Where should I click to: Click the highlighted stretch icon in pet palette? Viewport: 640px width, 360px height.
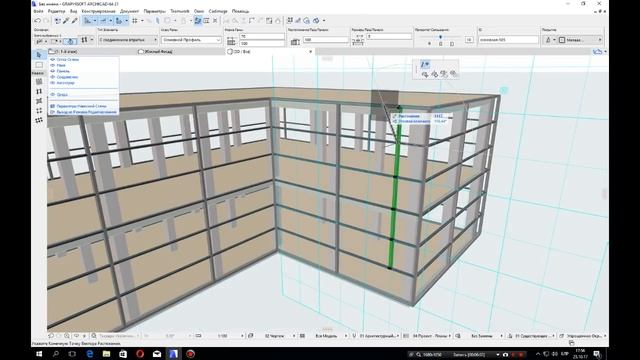tap(424, 64)
